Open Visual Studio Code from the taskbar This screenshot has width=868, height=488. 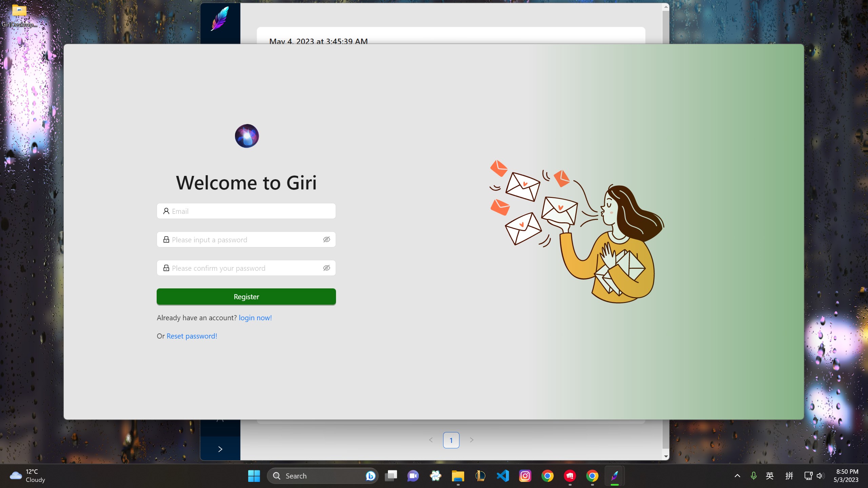(502, 476)
